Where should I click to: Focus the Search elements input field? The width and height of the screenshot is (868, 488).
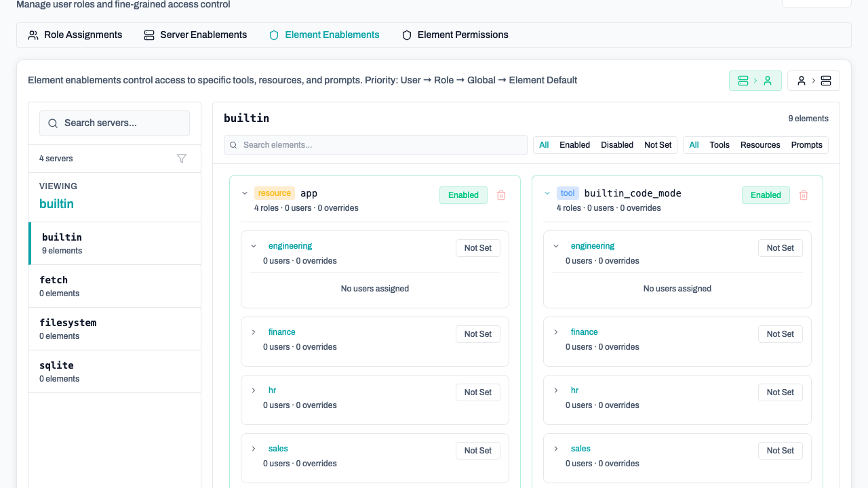point(380,145)
